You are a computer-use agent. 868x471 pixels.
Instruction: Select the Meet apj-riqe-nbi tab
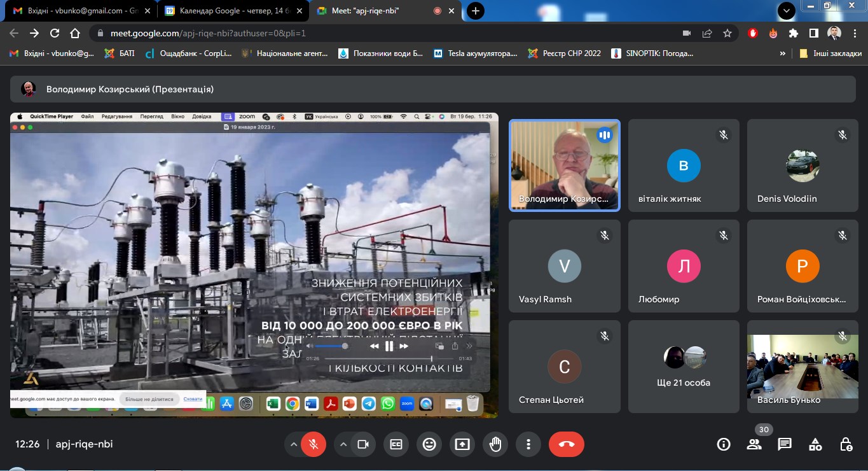click(385, 11)
